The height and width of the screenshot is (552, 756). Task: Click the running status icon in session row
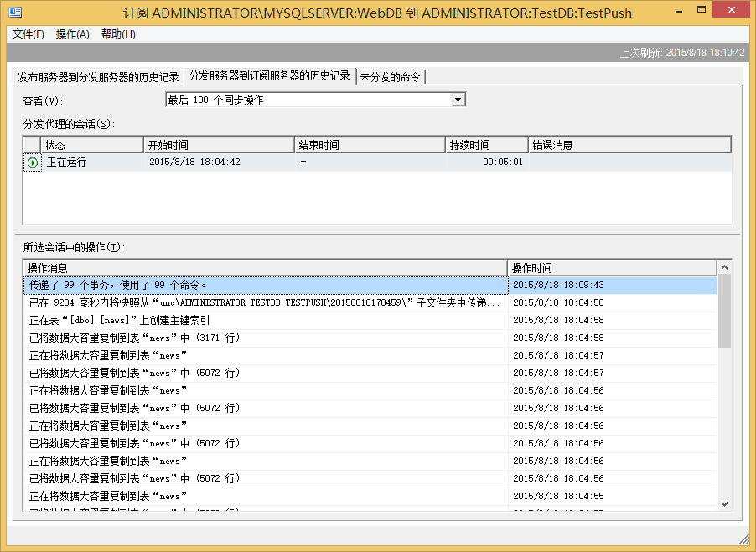point(33,163)
